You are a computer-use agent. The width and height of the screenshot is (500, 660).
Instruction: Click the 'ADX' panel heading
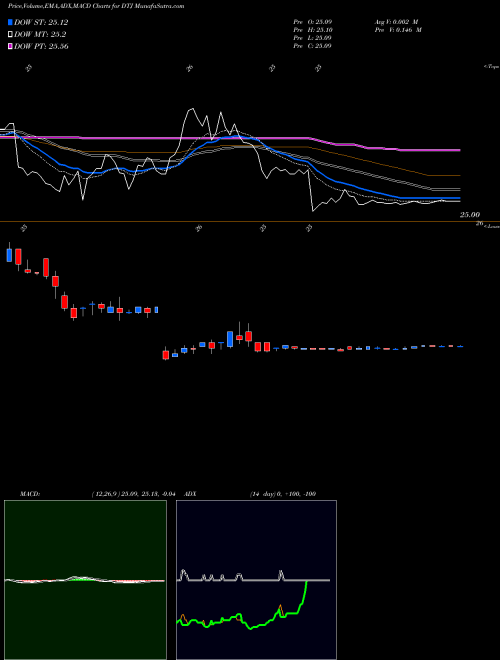point(191,494)
